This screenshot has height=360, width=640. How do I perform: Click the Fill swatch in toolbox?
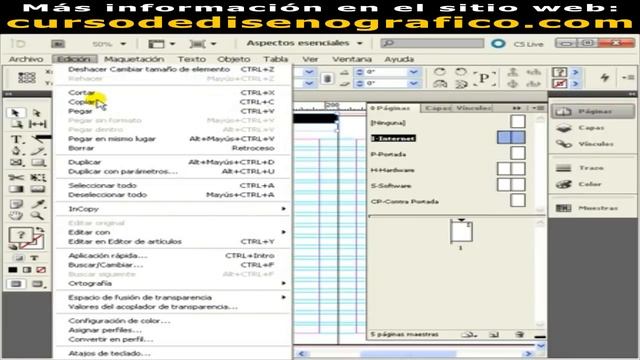click(x=20, y=235)
